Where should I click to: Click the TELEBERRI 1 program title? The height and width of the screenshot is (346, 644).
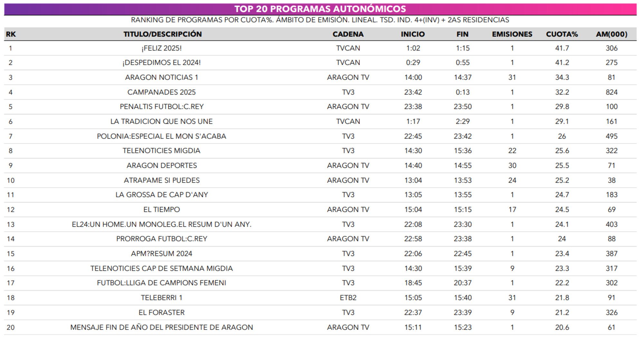point(162,298)
